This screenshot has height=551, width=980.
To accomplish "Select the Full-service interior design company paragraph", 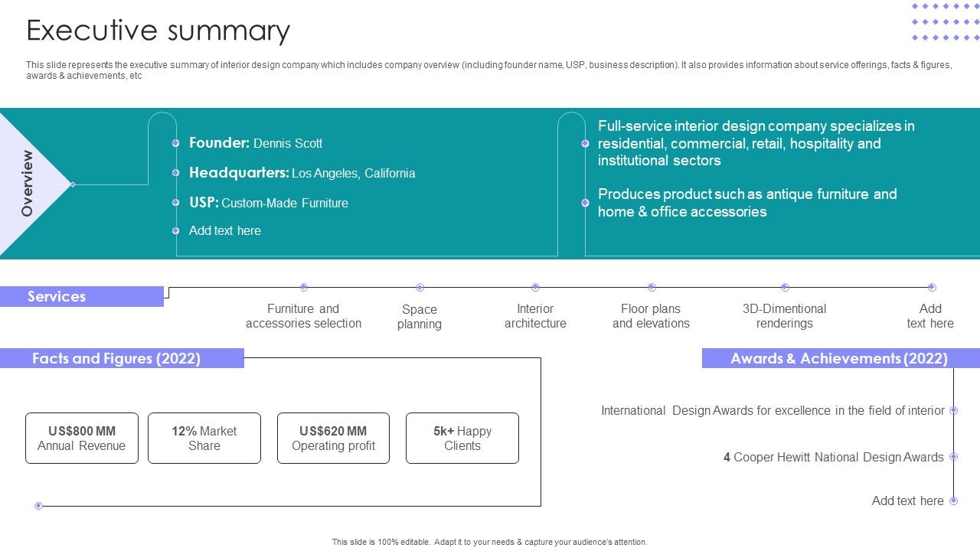I will pos(756,143).
